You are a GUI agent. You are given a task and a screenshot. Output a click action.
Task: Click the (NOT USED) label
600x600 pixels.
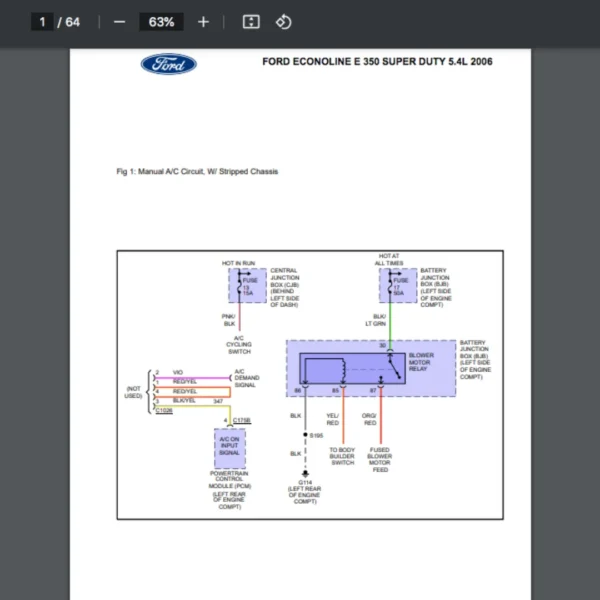(133, 392)
